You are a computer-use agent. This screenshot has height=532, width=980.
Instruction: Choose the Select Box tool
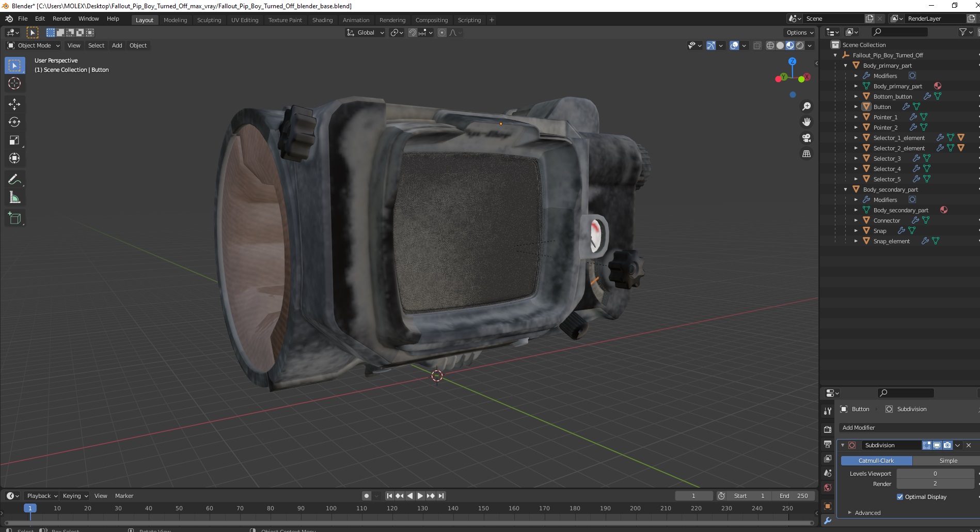coord(14,65)
